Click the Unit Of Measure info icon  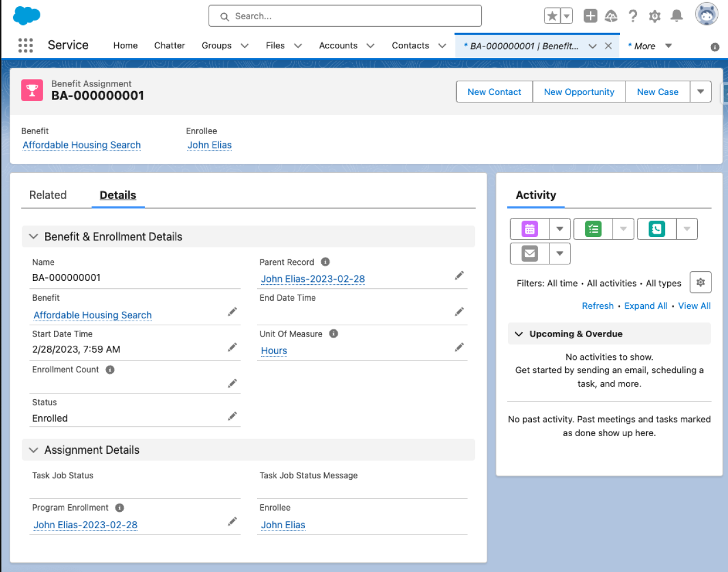click(334, 334)
